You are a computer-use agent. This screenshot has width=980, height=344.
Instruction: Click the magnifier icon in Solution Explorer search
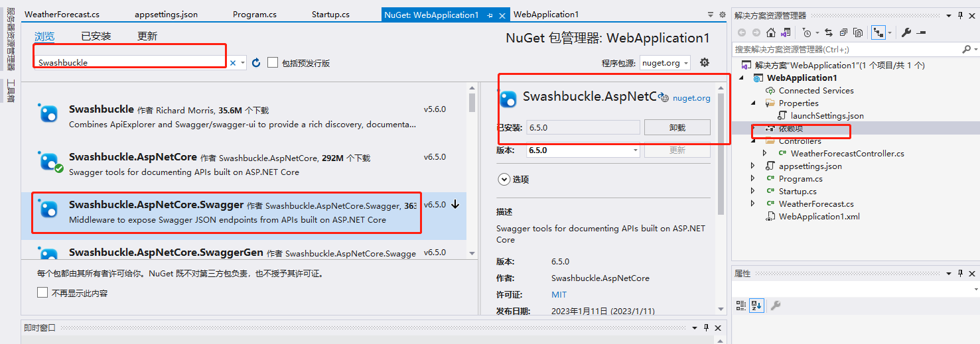tap(966, 49)
